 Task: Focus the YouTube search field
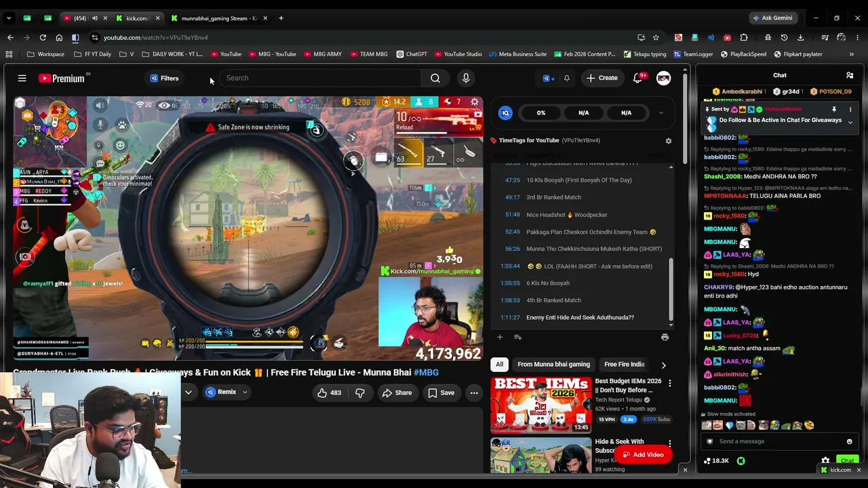pyautogui.click(x=319, y=78)
